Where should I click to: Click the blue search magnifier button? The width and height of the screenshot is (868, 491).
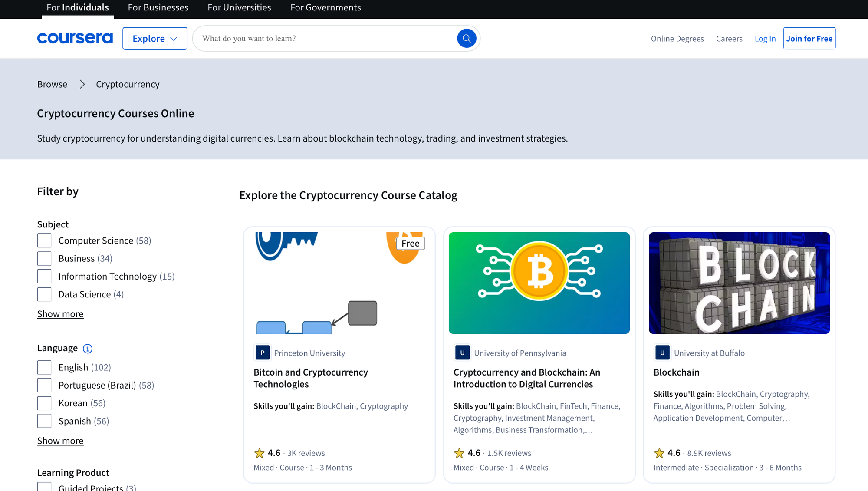(467, 39)
